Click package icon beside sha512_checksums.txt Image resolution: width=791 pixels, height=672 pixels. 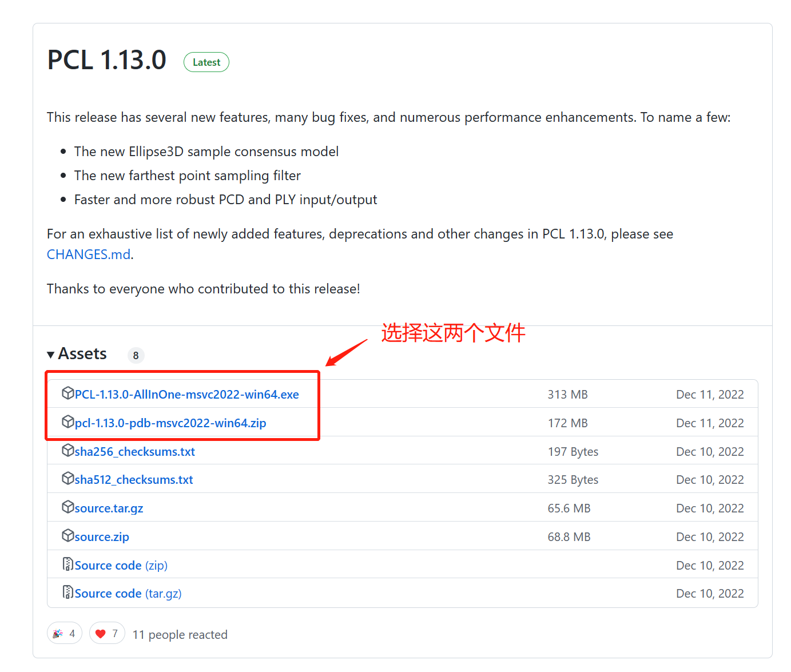point(68,478)
